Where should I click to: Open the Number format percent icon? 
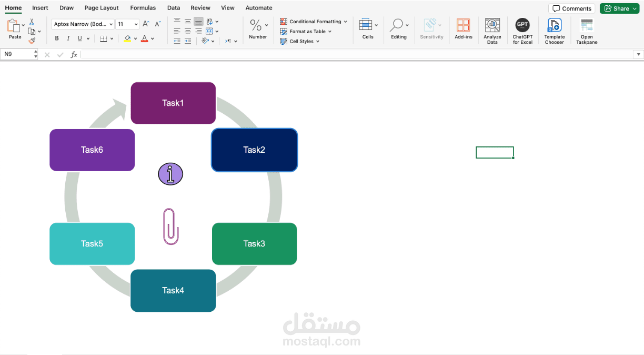coord(256,25)
